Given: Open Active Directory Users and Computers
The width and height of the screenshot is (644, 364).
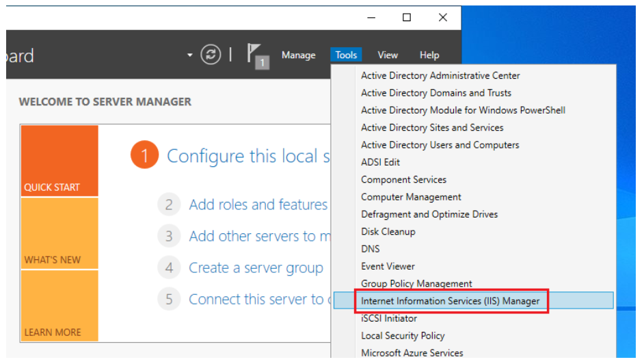Looking at the screenshot, I should pyautogui.click(x=440, y=145).
